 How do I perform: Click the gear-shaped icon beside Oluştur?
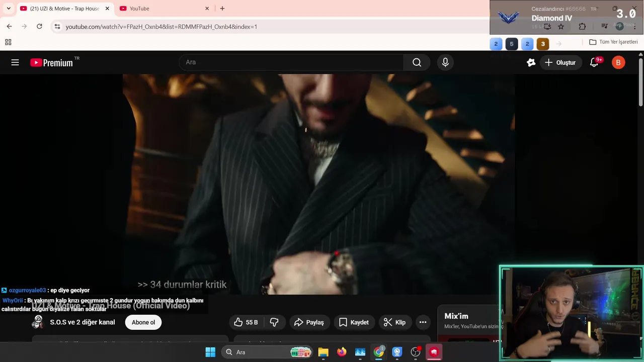tap(531, 62)
